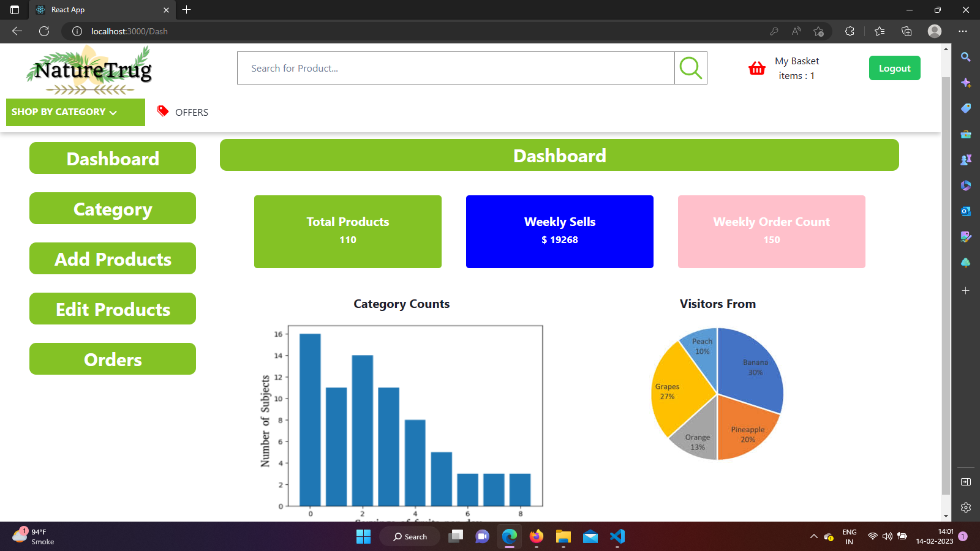Refresh the page using reload icon
The width and height of the screenshot is (980, 551).
44,31
